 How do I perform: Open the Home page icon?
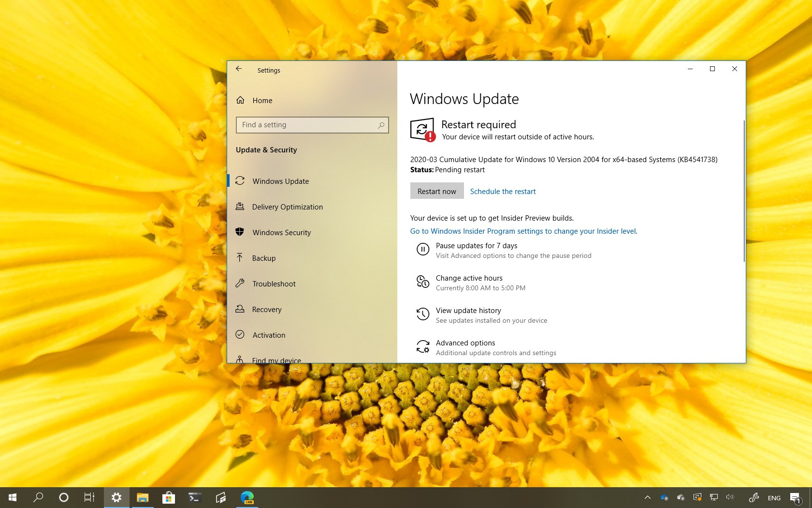240,100
